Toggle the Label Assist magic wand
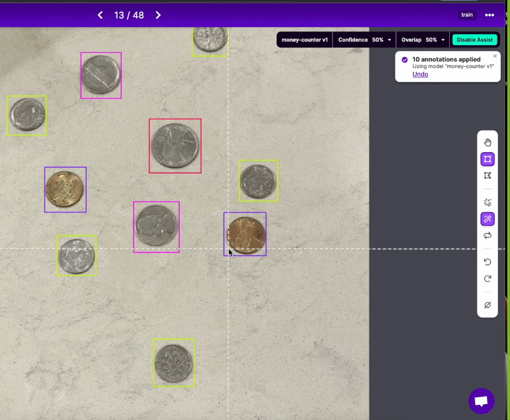Viewport: 510px width, 420px height. click(487, 219)
